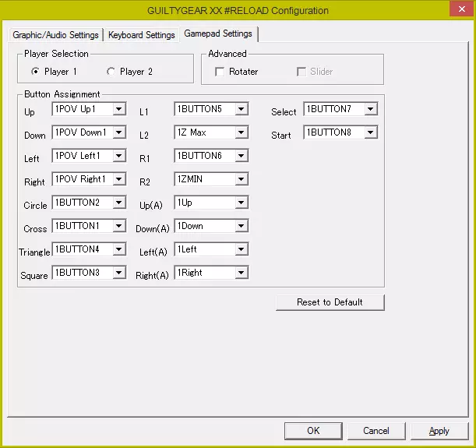
Task: Click the Apply button
Action: point(439,431)
